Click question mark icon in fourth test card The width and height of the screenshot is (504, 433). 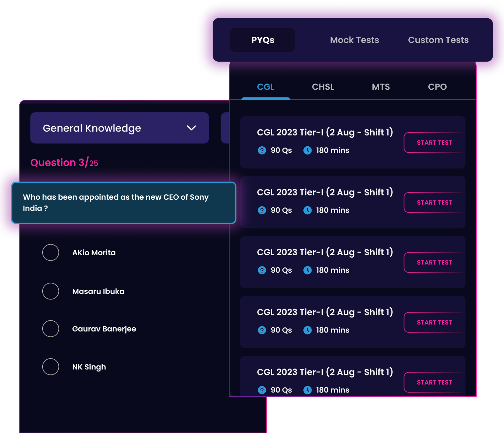(262, 330)
